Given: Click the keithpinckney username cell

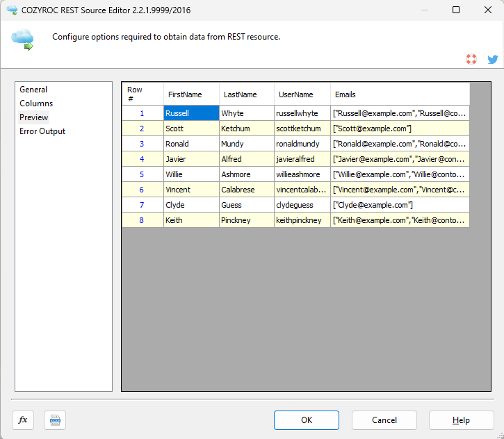Looking at the screenshot, I should pyautogui.click(x=302, y=220).
